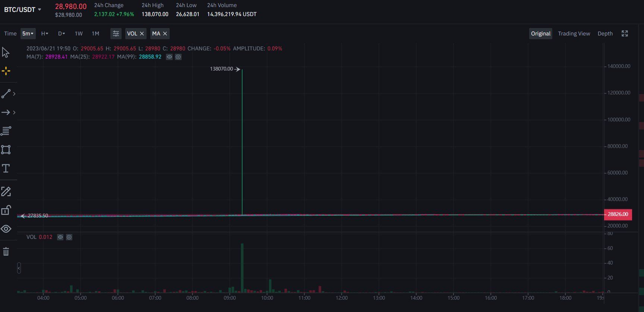This screenshot has height=312, width=644.
Task: Open the H hourly interval dropdown
Action: pos(44,34)
